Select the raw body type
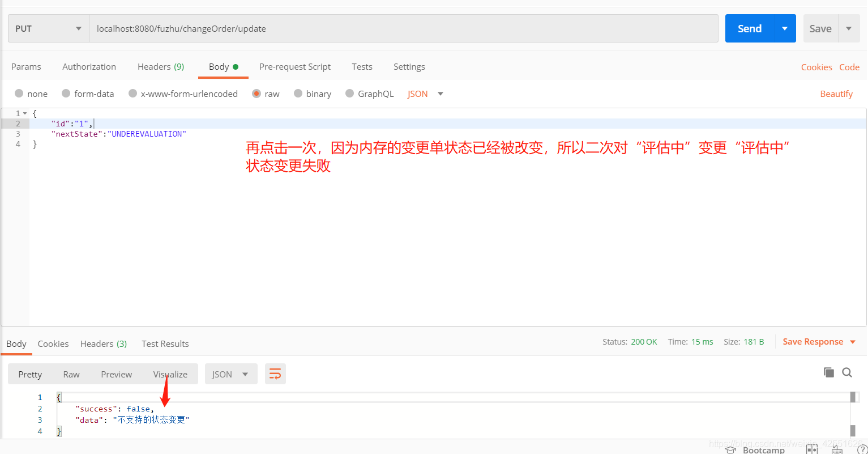This screenshot has height=454, width=868. pyautogui.click(x=266, y=94)
